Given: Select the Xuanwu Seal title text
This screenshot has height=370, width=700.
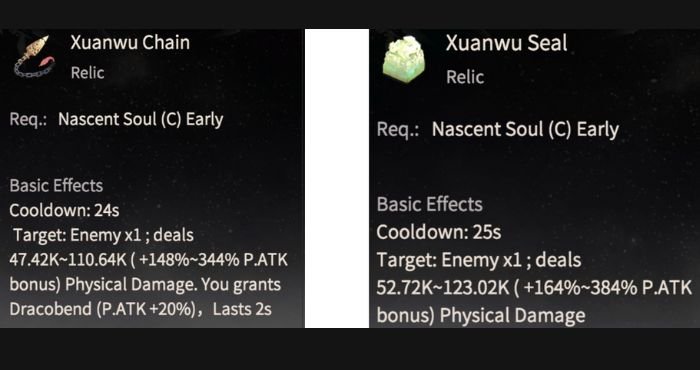Looking at the screenshot, I should 506,43.
